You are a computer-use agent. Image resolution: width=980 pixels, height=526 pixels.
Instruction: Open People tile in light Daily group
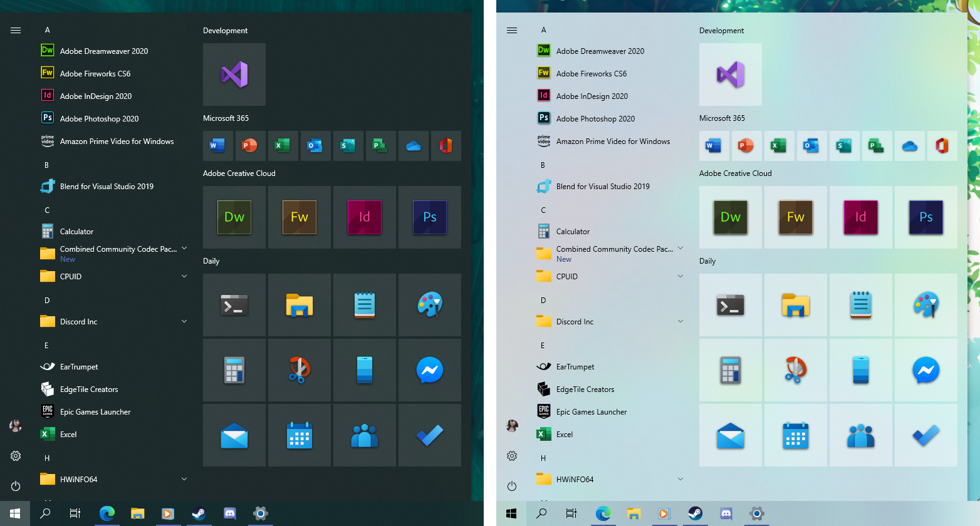click(x=861, y=435)
